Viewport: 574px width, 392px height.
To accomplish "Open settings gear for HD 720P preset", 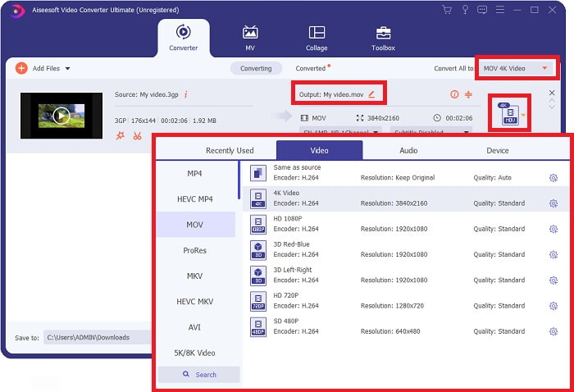I will [x=553, y=306].
